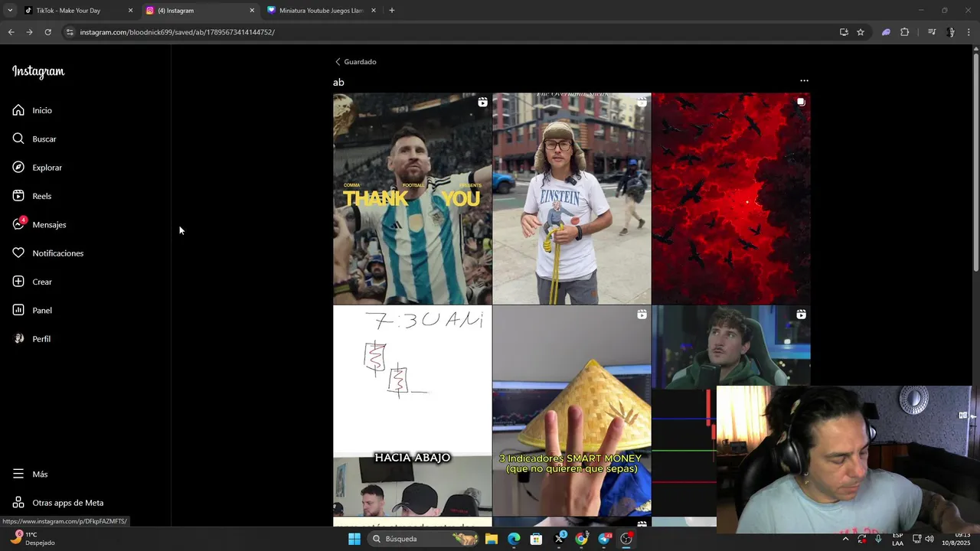Reload the Instagram page
The height and width of the screenshot is (551, 980).
click(47, 32)
